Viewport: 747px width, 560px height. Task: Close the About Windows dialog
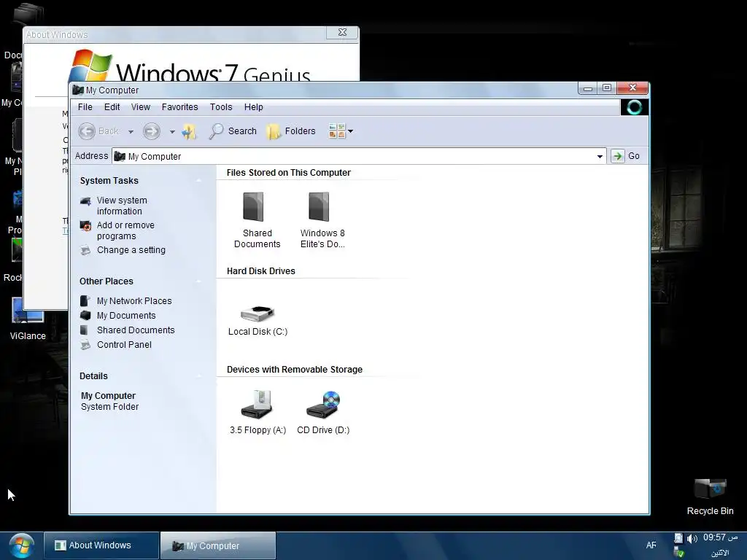click(x=342, y=32)
